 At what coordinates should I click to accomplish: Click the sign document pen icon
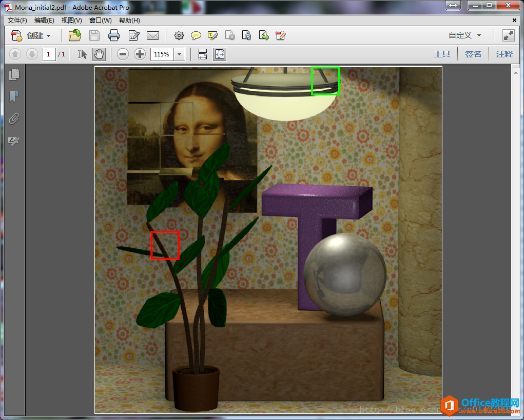pos(280,35)
